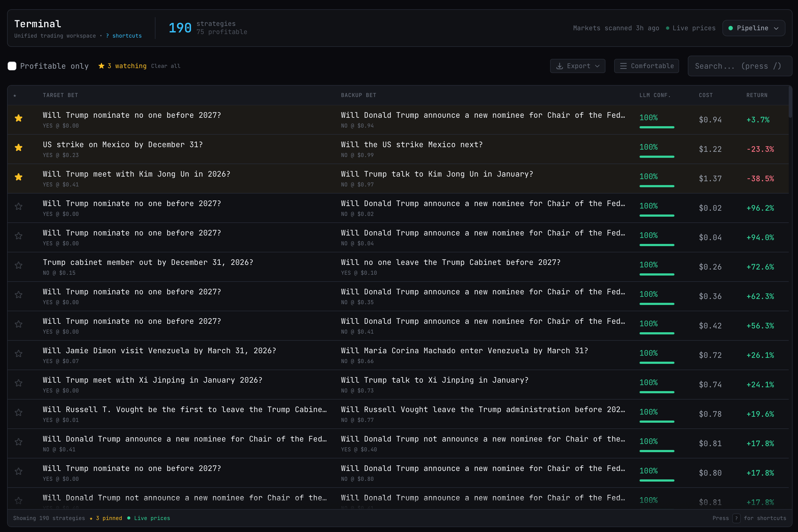Star the Jamie Dimon Venezuela strategy
This screenshot has height=532, width=798.
tap(19, 353)
